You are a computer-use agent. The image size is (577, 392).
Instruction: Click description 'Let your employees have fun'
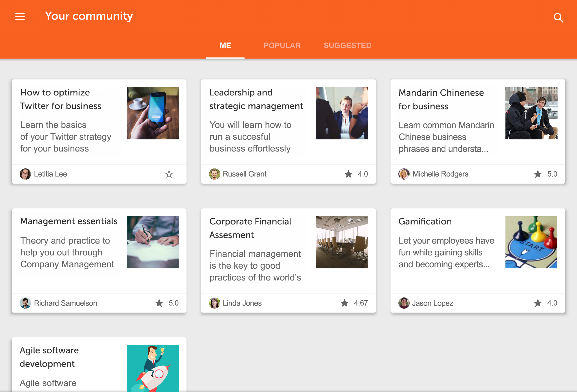click(x=446, y=252)
